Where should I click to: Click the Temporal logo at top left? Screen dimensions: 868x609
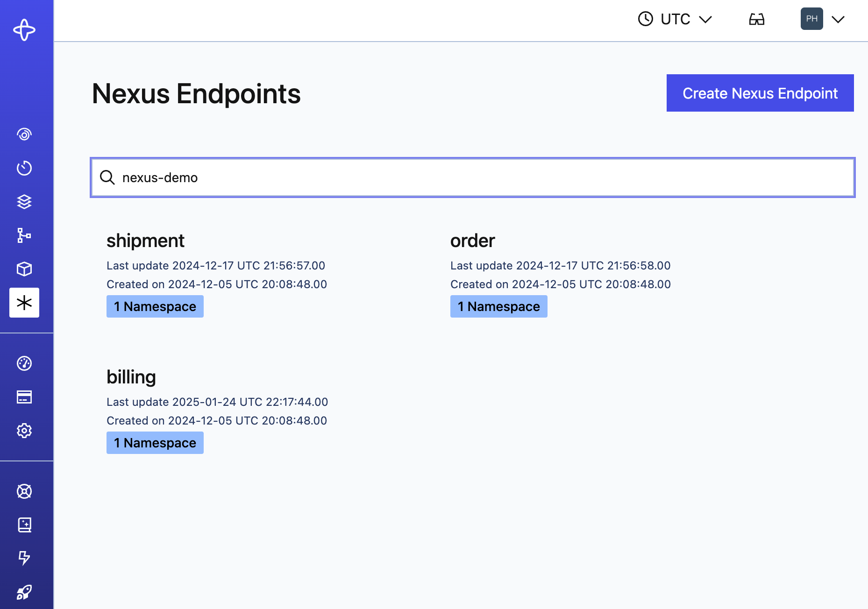click(x=24, y=29)
